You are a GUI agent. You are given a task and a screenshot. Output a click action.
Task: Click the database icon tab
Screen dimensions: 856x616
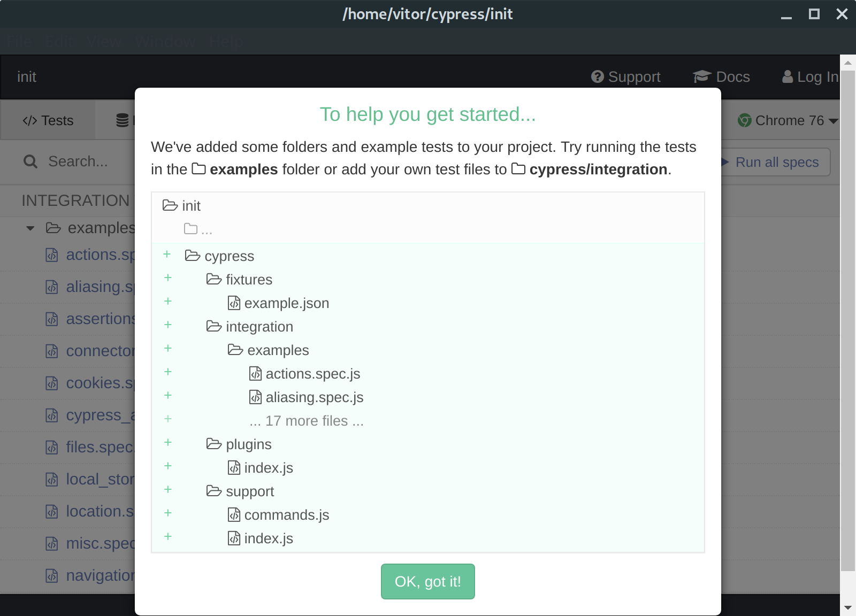pyautogui.click(x=123, y=121)
